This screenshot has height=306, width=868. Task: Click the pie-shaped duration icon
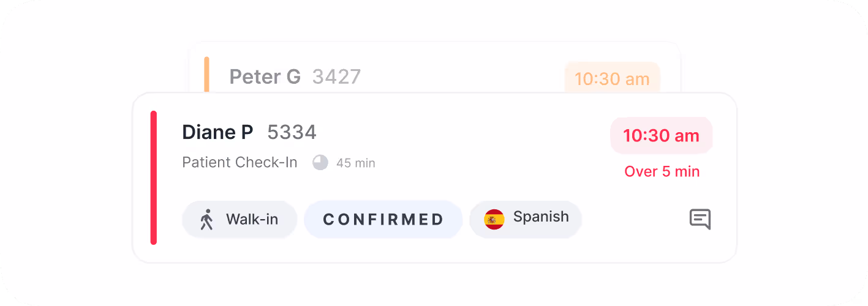point(320,163)
